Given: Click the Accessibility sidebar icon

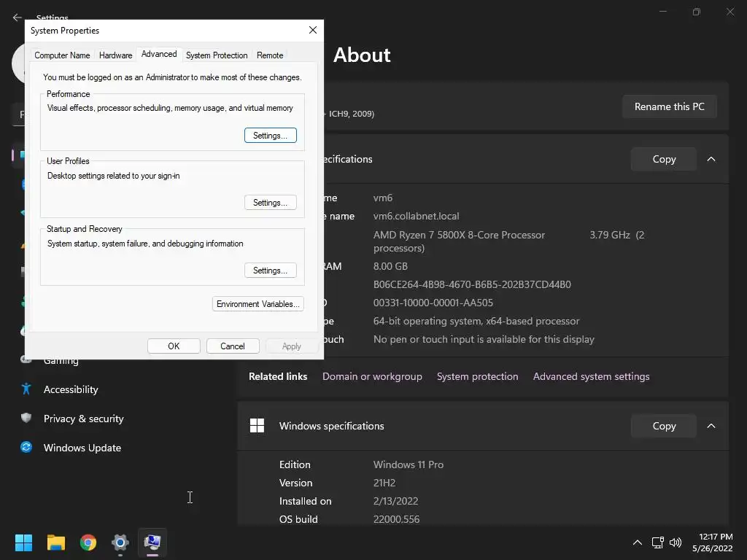Looking at the screenshot, I should click(26, 389).
